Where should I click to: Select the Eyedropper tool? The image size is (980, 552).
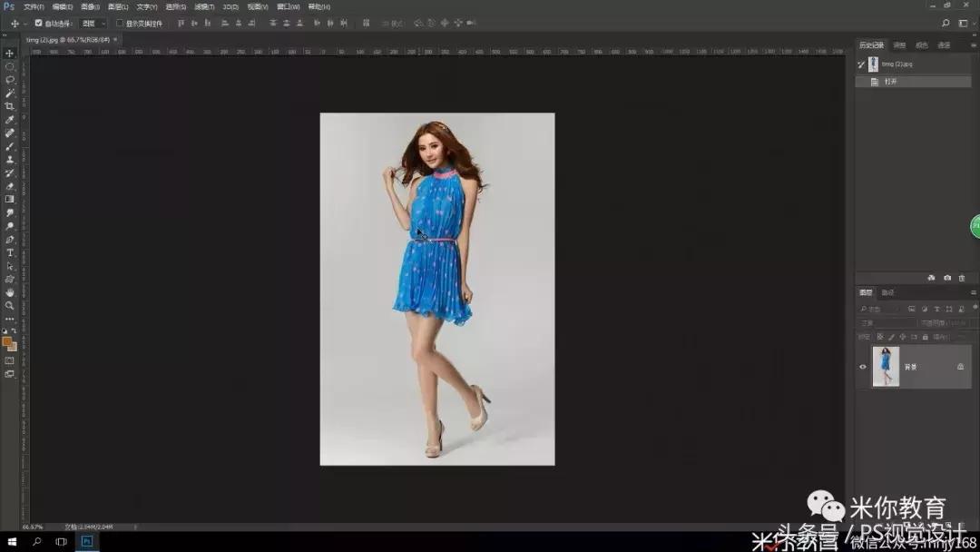pos(10,120)
